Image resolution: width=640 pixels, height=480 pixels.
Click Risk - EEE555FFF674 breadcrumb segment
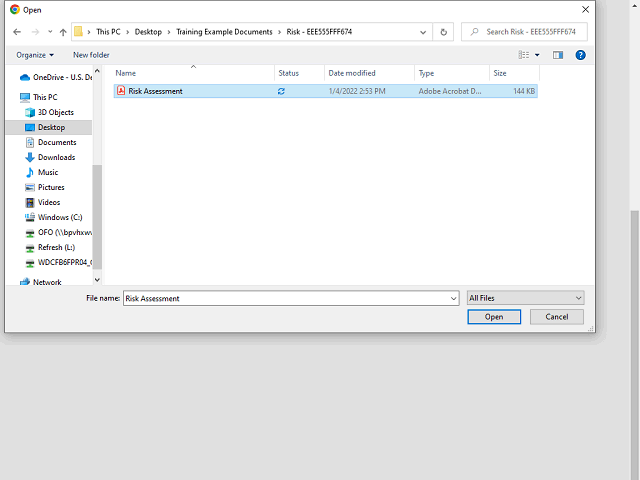point(319,32)
